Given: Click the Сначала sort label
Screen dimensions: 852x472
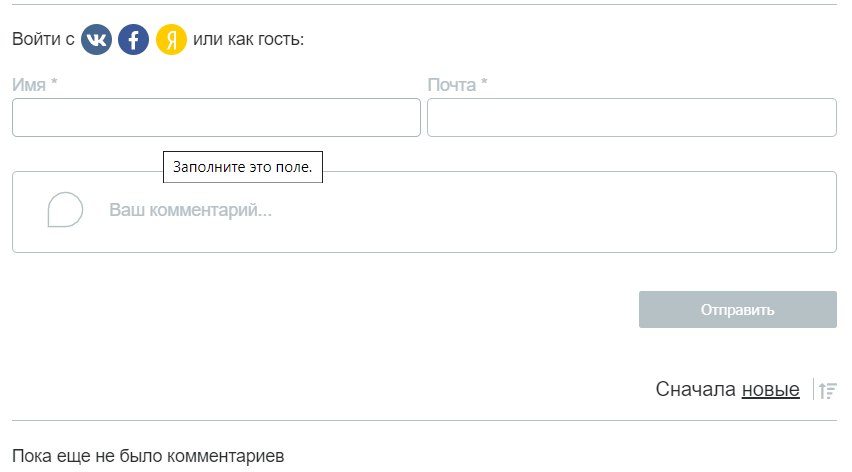Looking at the screenshot, I should click(x=696, y=390).
